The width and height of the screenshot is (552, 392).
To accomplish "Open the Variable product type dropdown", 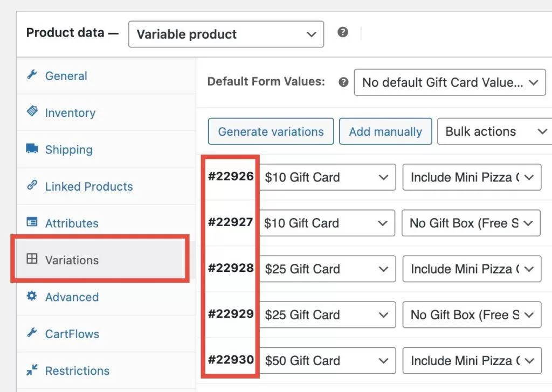I will click(x=226, y=34).
